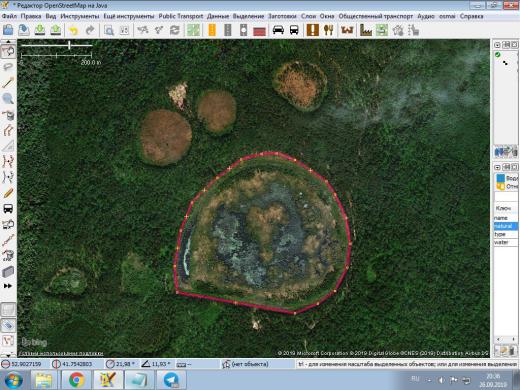Expand hidden tools with the double-arrow button
This screenshot has height=390, width=520.
[8, 286]
